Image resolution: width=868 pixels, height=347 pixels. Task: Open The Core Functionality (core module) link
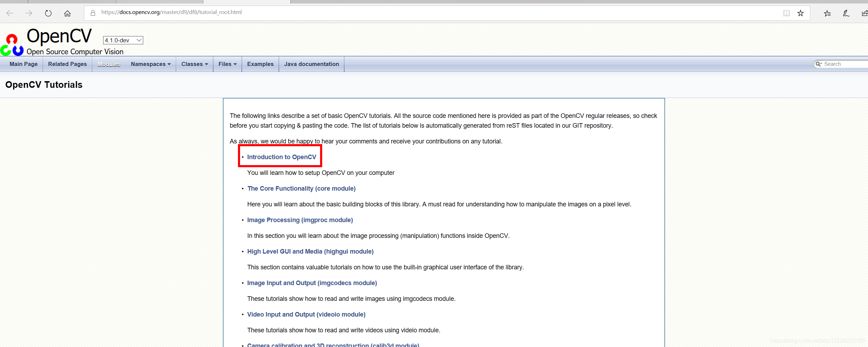302,189
